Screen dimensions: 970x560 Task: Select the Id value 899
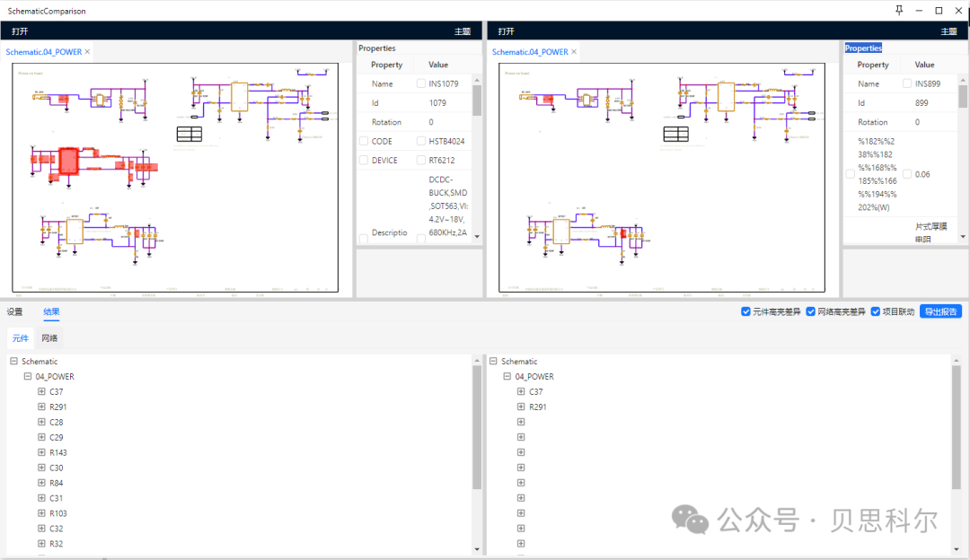pos(921,102)
